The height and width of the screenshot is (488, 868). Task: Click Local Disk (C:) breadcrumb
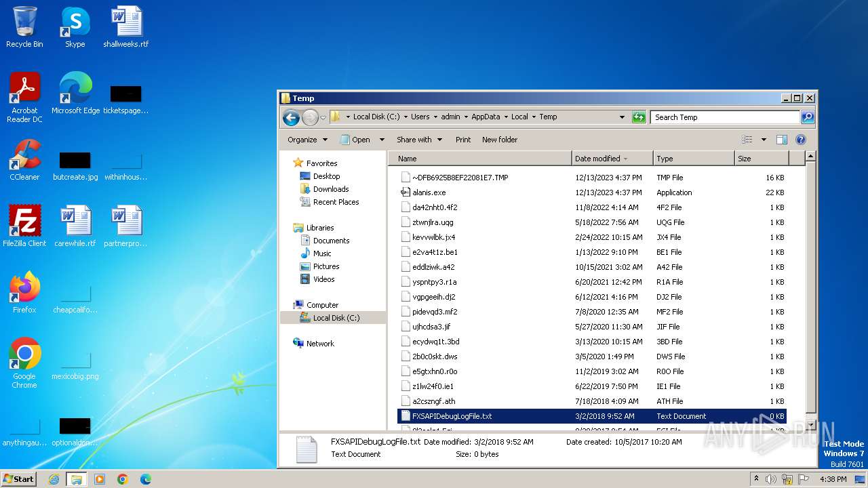pos(376,117)
